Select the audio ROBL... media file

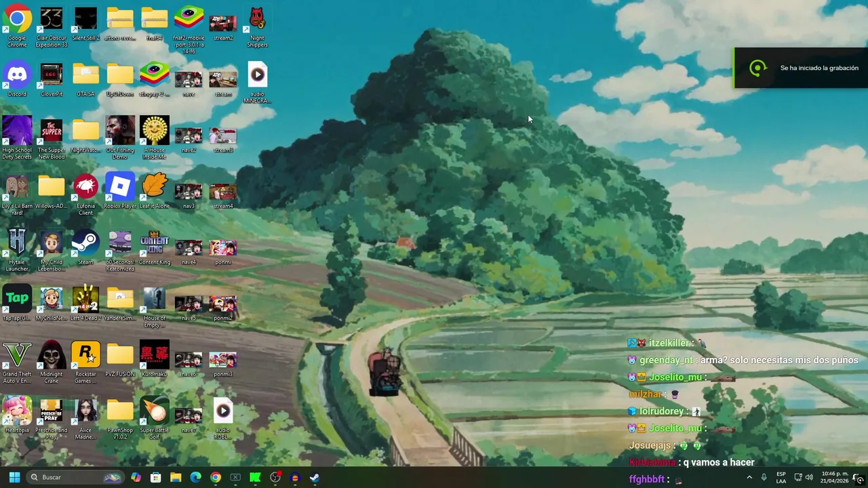[x=223, y=419]
